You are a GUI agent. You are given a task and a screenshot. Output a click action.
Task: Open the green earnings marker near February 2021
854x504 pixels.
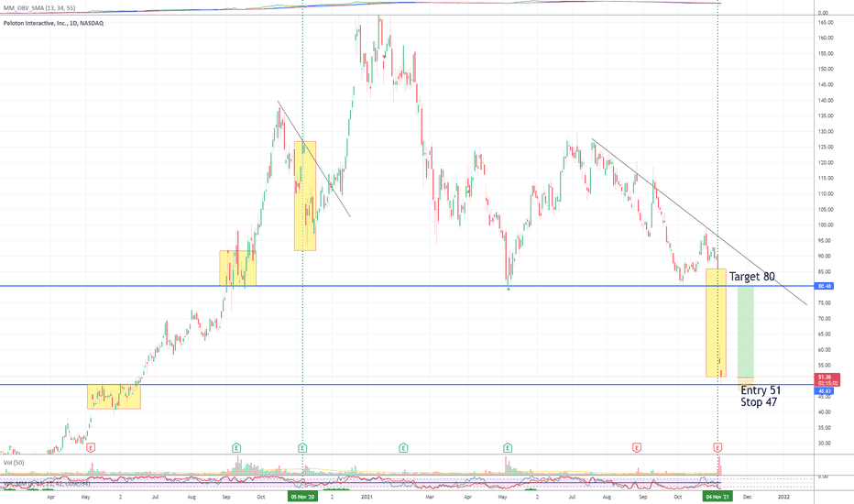pos(403,448)
